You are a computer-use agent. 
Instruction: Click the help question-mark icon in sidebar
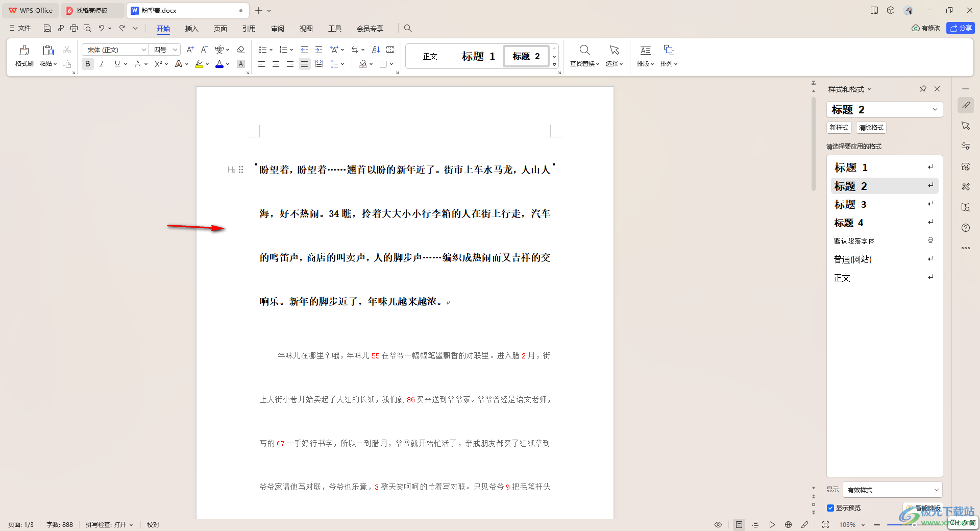pos(966,228)
